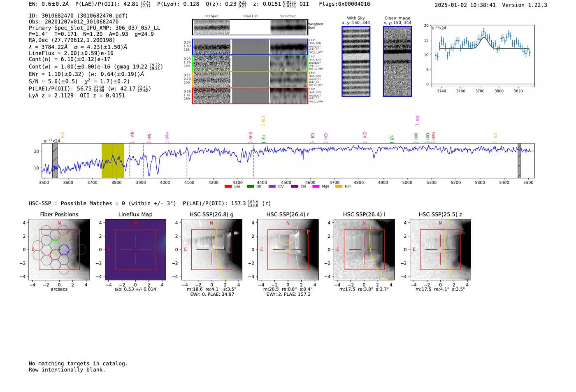576x392 pixels.
Task: Click the hatched gray region near 3550
Action: [55, 161]
